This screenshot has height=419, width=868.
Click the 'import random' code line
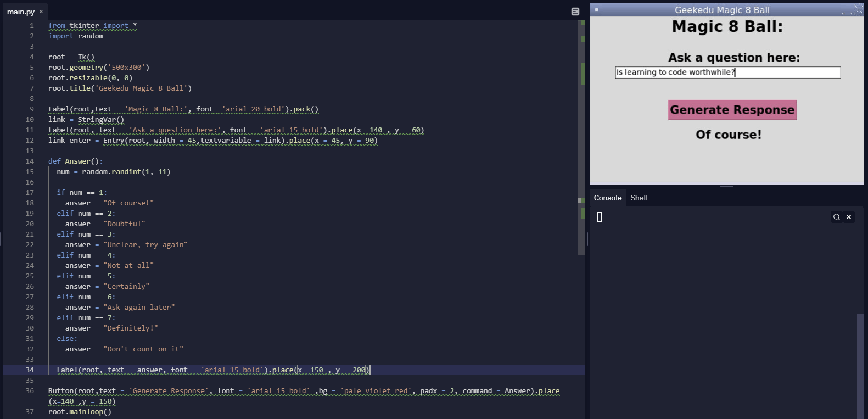tap(76, 36)
